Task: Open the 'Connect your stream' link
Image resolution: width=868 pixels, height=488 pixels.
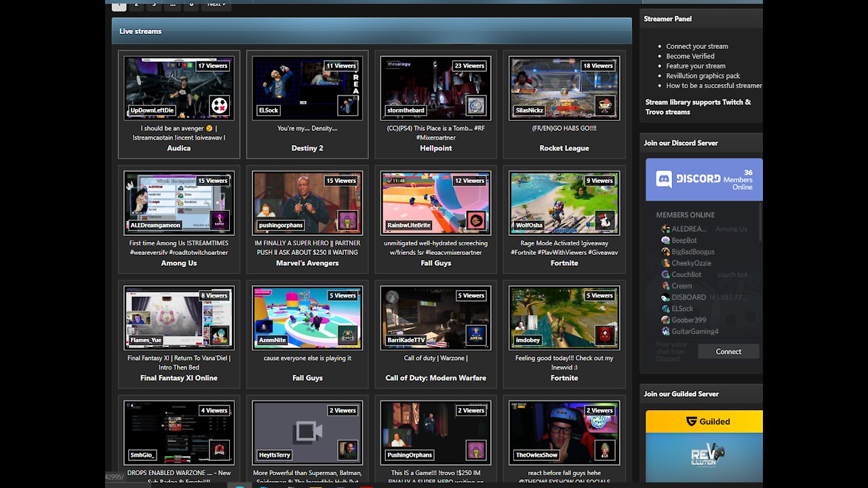Action: (x=697, y=46)
